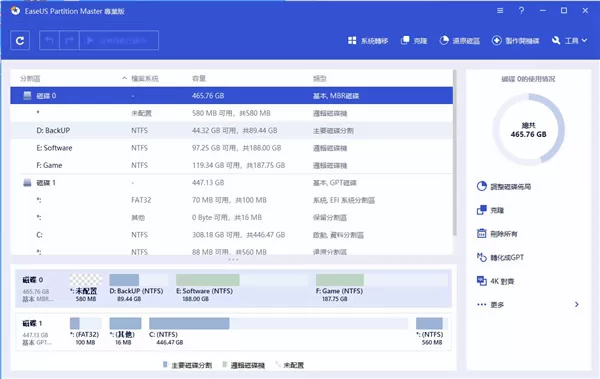Click the 465.76 GB usage donut chart
The height and width of the screenshot is (379, 600).
pos(528,129)
